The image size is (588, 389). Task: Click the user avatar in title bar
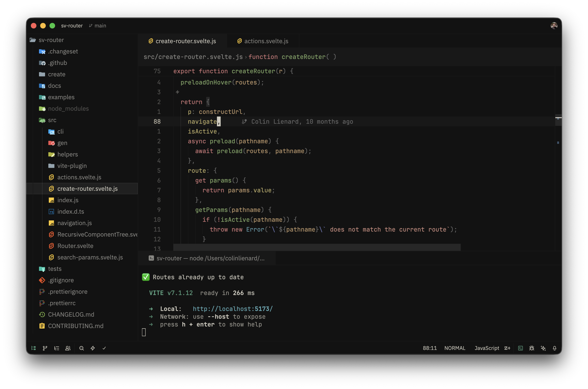coord(554,25)
